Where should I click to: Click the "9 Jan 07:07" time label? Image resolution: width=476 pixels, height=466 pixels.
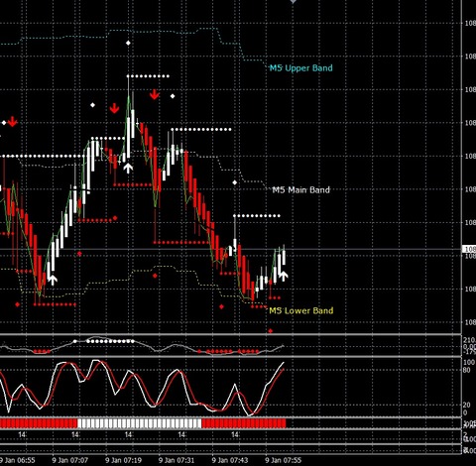pos(70,460)
